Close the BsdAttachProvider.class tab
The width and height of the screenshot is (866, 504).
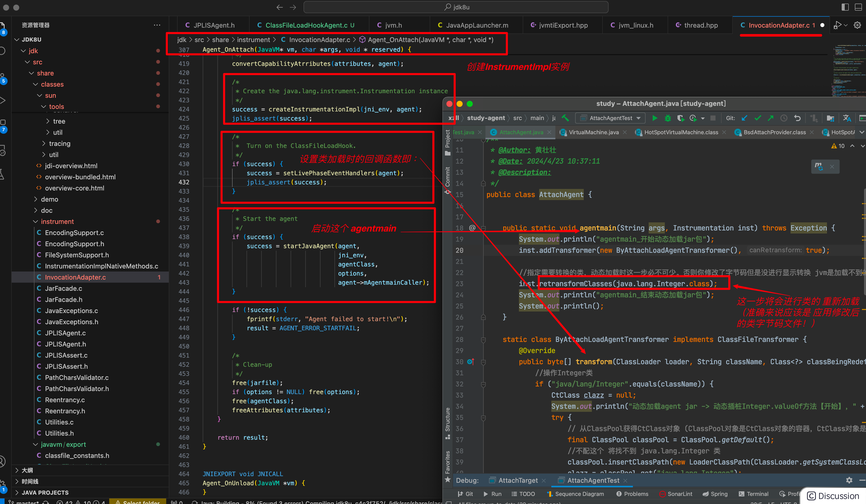tap(812, 132)
